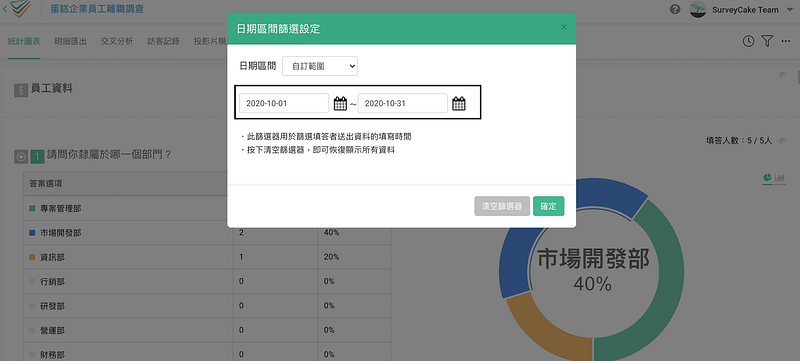Open the help question mark icon

coord(675,9)
